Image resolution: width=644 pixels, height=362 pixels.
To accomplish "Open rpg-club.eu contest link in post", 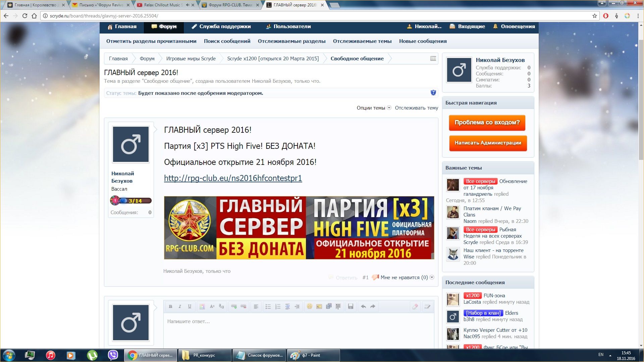I will pyautogui.click(x=233, y=178).
